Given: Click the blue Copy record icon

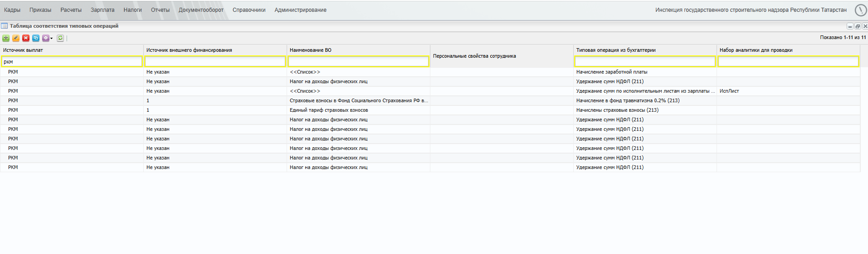Looking at the screenshot, I should coord(36,38).
